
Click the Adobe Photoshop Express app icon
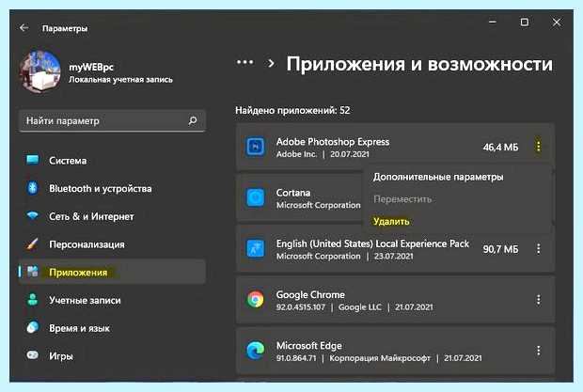click(x=256, y=147)
